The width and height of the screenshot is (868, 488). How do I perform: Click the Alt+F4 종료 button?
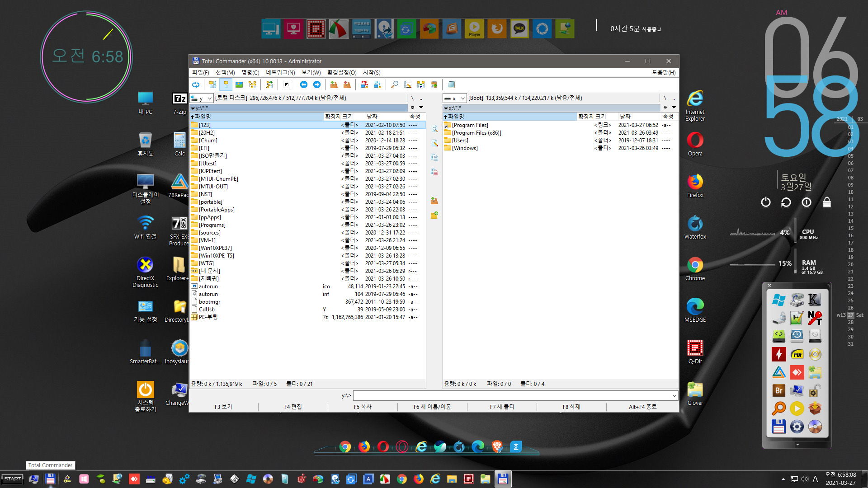(x=642, y=407)
